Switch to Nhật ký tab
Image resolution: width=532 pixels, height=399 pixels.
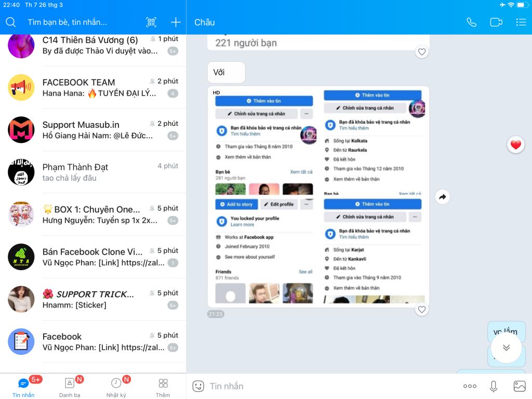pyautogui.click(x=116, y=387)
